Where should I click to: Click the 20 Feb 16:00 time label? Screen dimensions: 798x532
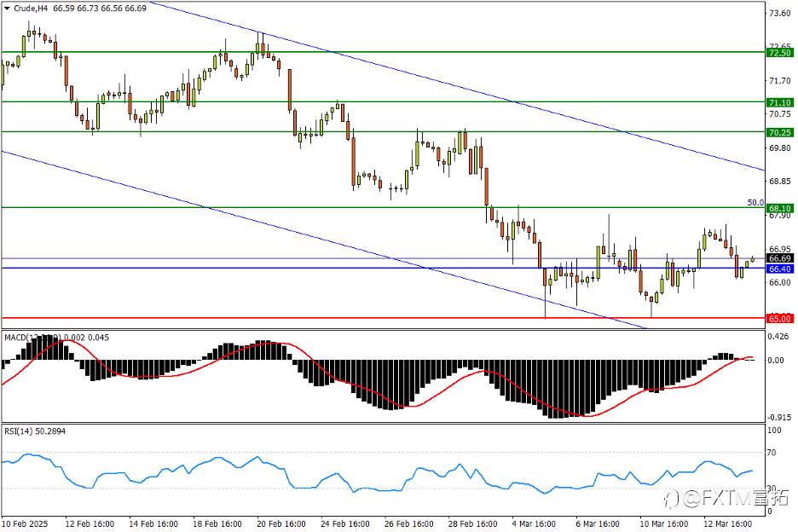pos(281,523)
